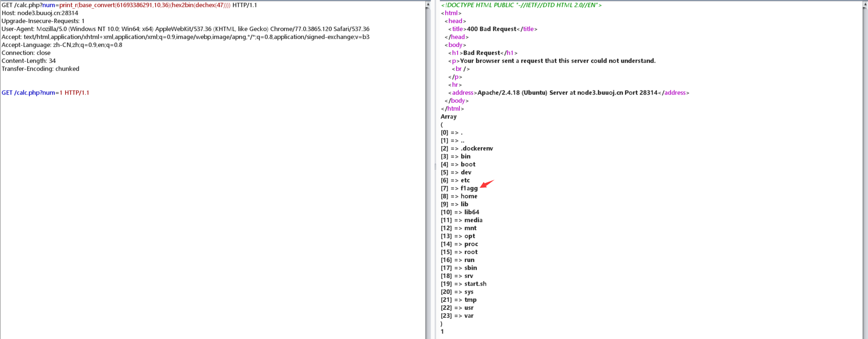The image size is (868, 339).
Task: Click the [7] => f1agg entry
Action: pyautogui.click(x=459, y=188)
